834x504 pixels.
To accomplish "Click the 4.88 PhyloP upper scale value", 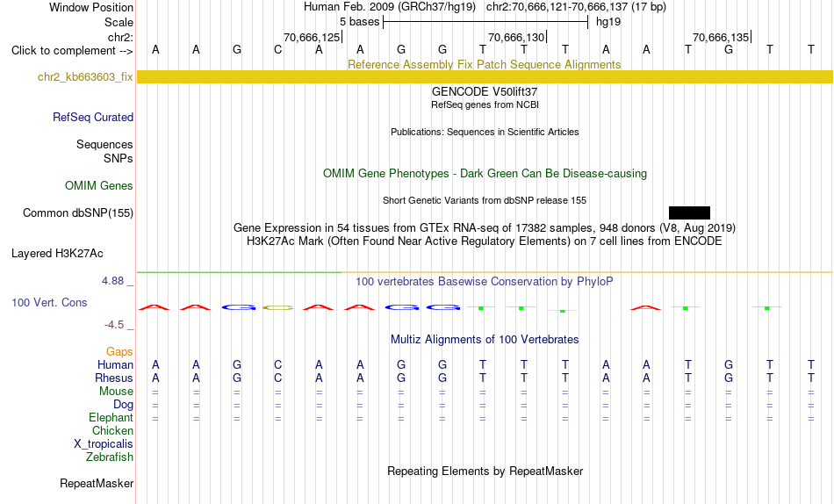I will pos(112,280).
